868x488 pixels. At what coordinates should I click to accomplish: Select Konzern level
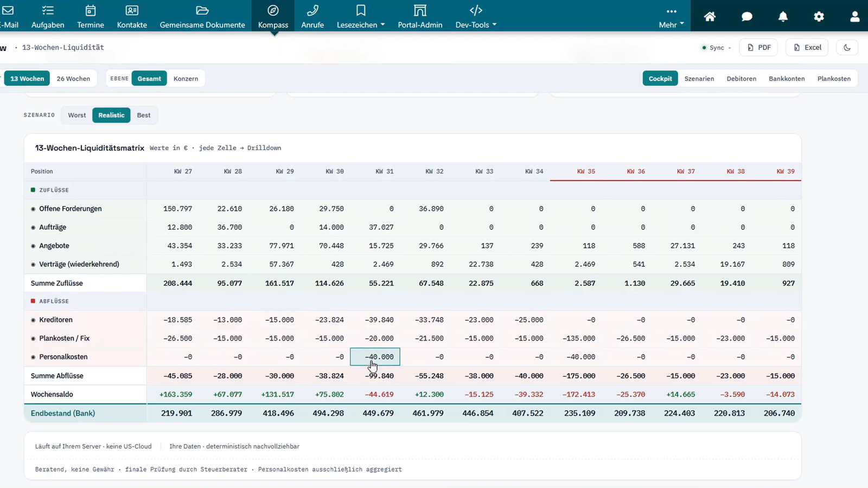point(186,79)
